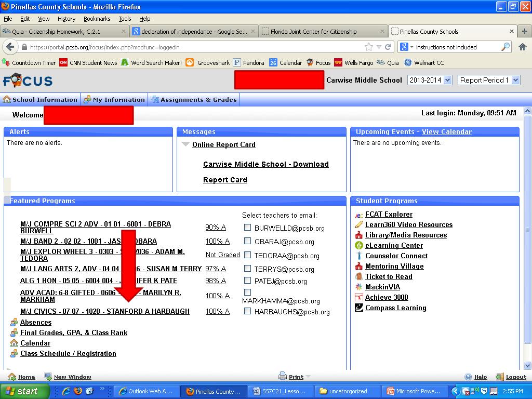
Task: Check the OBARAJ@pcsb.org email box
Action: click(x=248, y=241)
